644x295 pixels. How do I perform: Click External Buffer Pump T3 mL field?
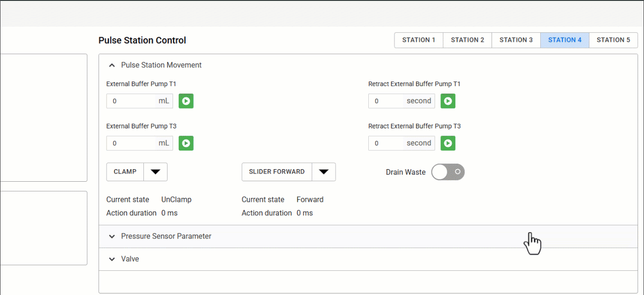(x=132, y=143)
